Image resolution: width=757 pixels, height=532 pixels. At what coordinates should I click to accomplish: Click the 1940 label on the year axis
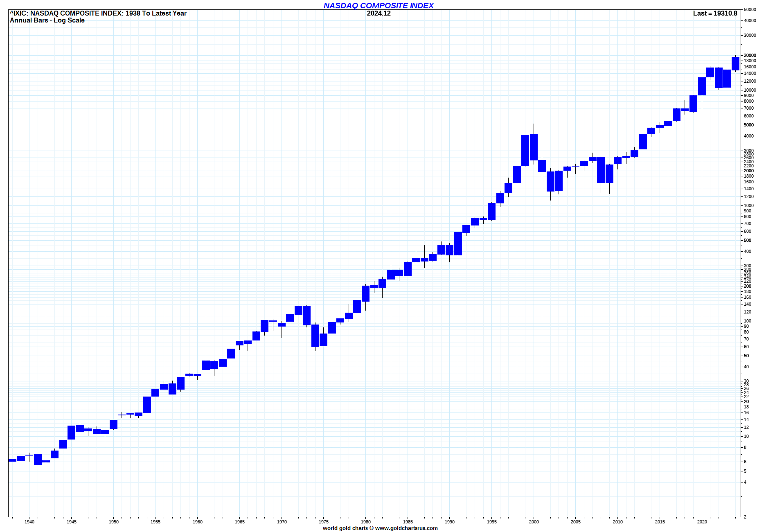click(x=29, y=522)
